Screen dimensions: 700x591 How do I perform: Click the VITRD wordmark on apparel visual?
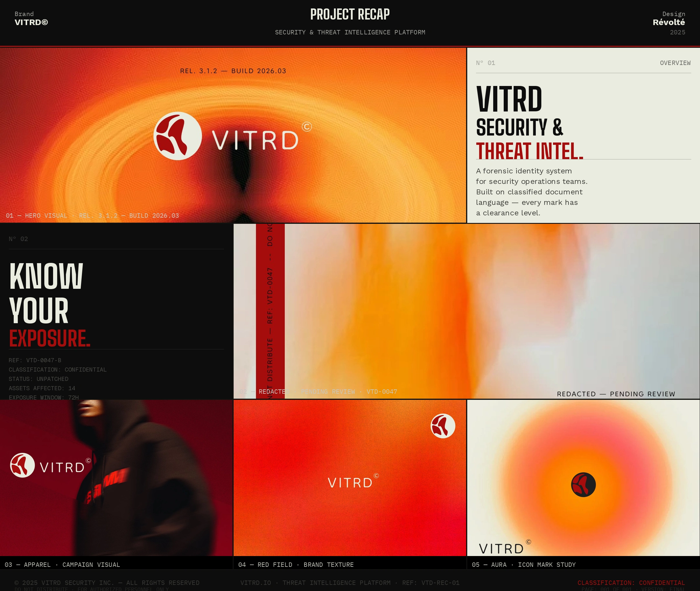pyautogui.click(x=62, y=467)
